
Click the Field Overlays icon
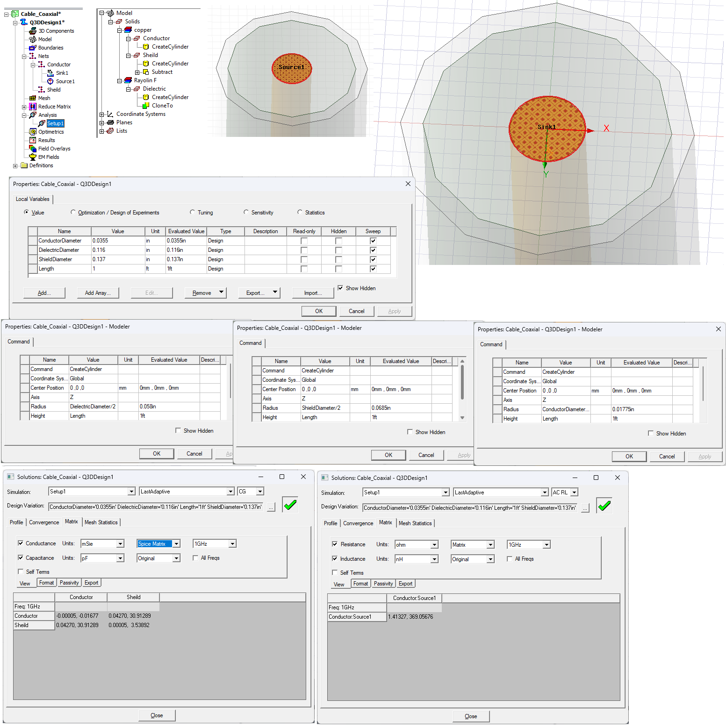pyautogui.click(x=33, y=149)
